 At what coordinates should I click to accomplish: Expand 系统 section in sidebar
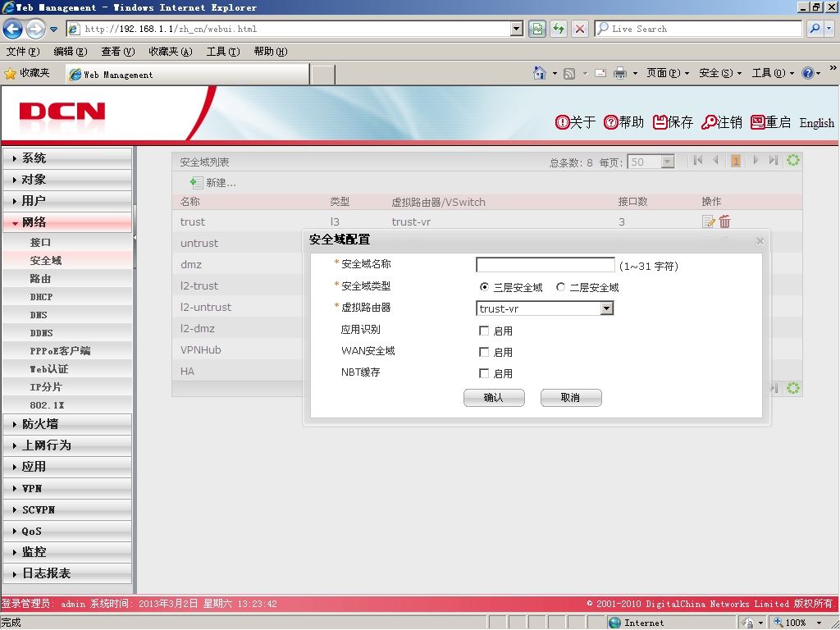[x=67, y=158]
